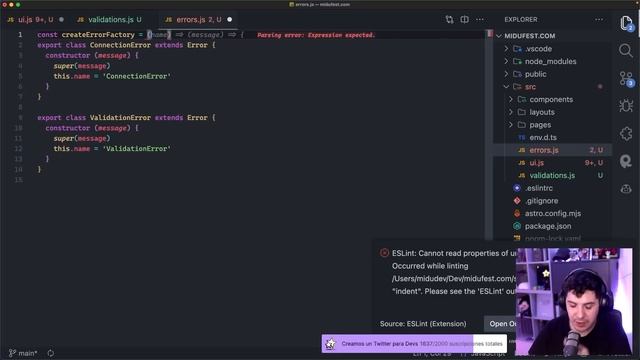Open editor More Actions ellipsis
This screenshot has height=360, width=640.
coord(480,20)
